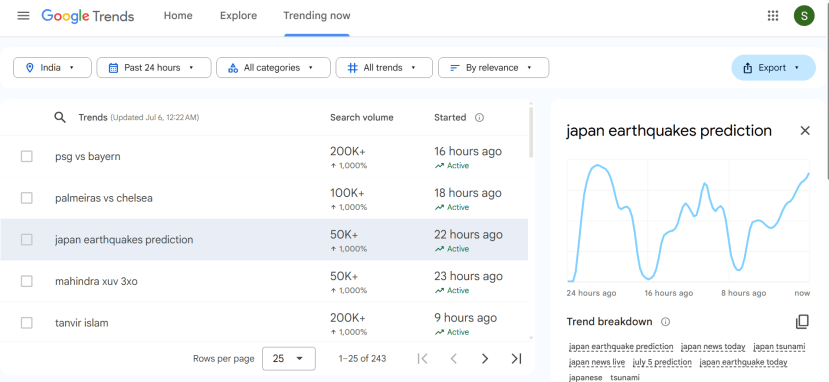Tick the tanvir islam checkbox
The width and height of the screenshot is (829, 382).
click(26, 323)
